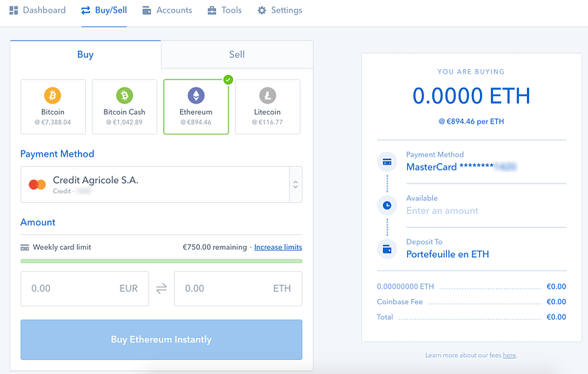Click the card icon beside Weekly card limit
The height and width of the screenshot is (374, 588).
[x=24, y=248]
